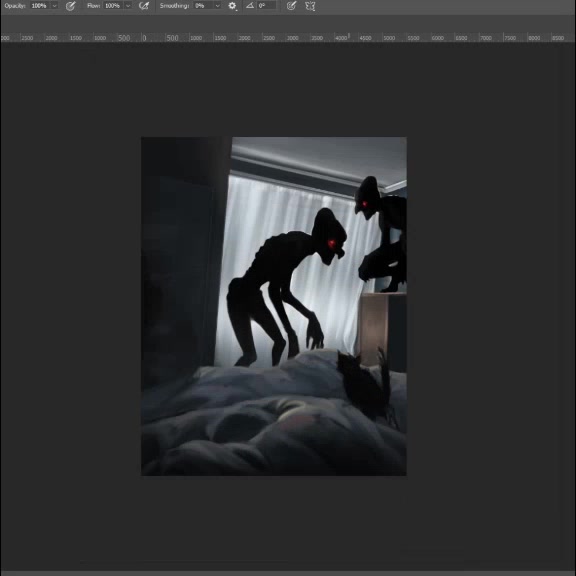Toggle pressure for size icon
The height and width of the screenshot is (576, 576).
click(291, 6)
